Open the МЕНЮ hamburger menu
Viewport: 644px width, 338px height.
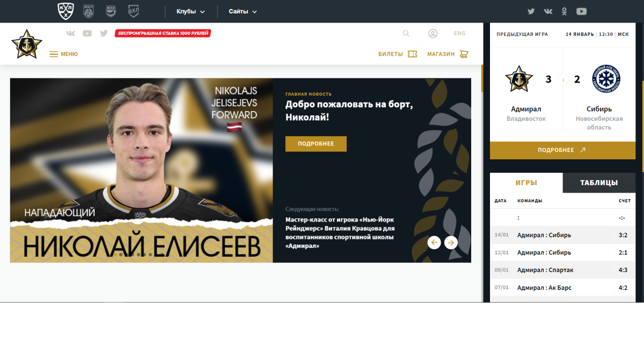tap(64, 54)
